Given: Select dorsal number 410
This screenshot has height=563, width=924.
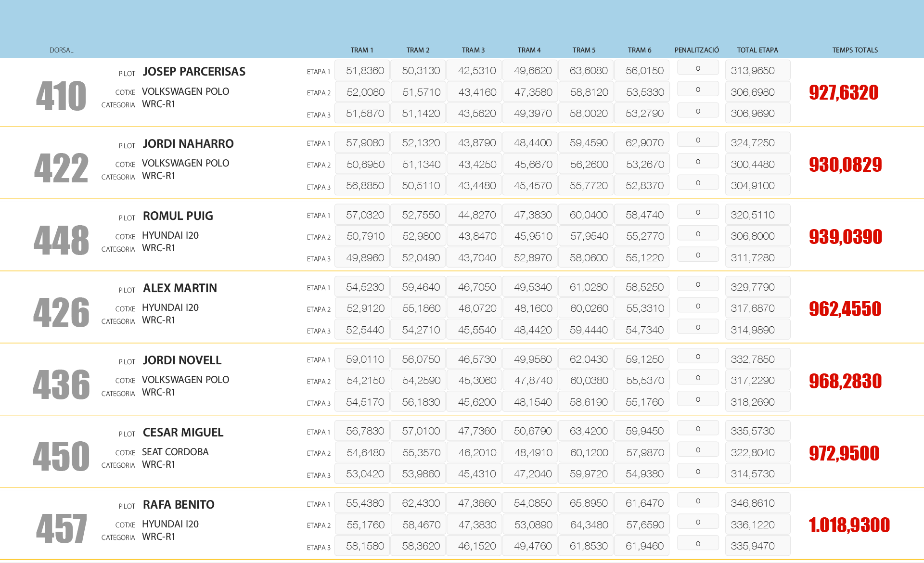Looking at the screenshot, I should point(61,96).
